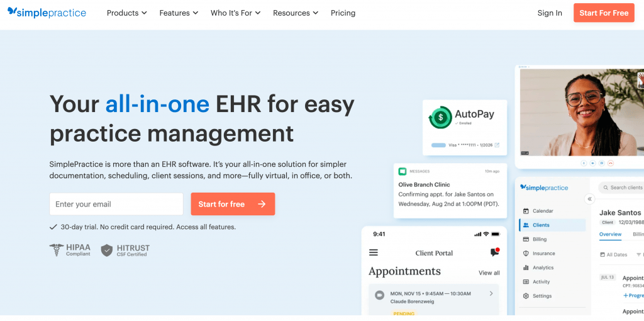Focus the Enter your email field
Screen dimensions: 644x321
[116, 205]
